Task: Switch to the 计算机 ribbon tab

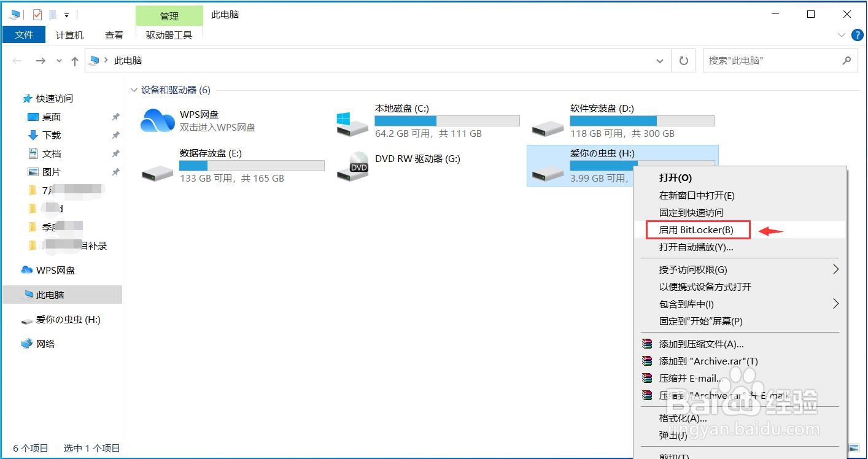Action: point(69,35)
